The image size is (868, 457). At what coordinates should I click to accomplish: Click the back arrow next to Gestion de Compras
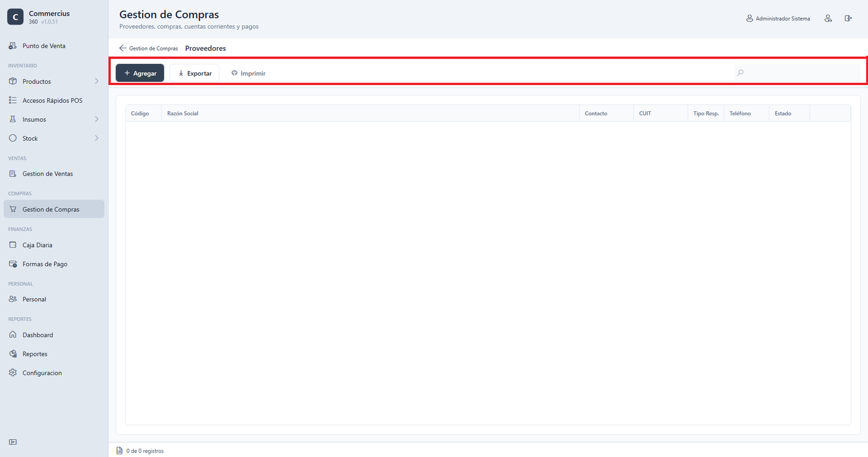pos(123,48)
